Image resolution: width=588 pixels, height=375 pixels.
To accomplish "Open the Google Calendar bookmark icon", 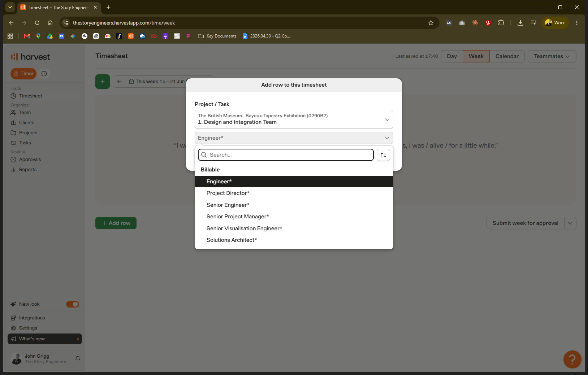I will pyautogui.click(x=61, y=36).
